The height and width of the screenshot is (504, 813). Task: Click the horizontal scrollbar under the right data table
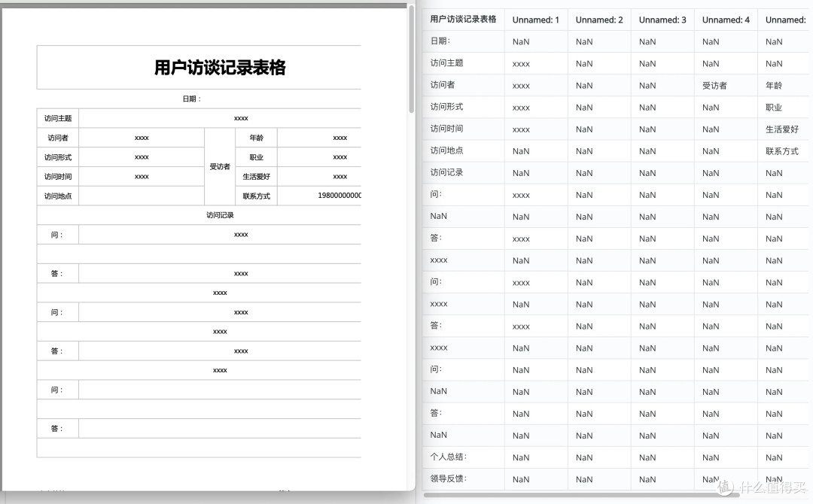(580, 495)
